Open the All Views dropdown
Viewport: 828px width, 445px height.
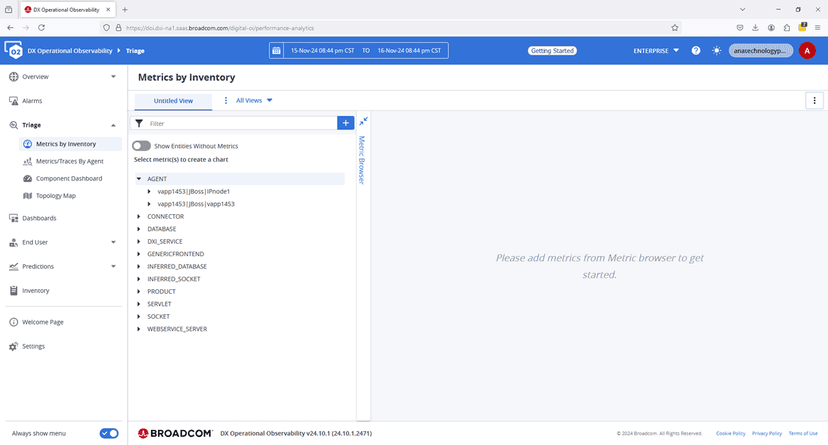click(x=254, y=100)
